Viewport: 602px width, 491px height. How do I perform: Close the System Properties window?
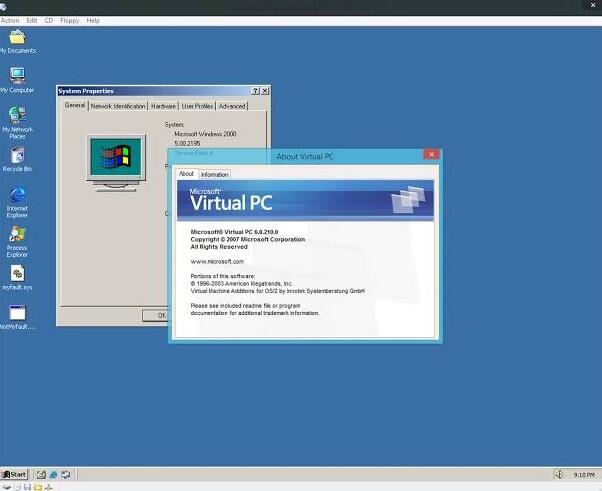pos(265,91)
